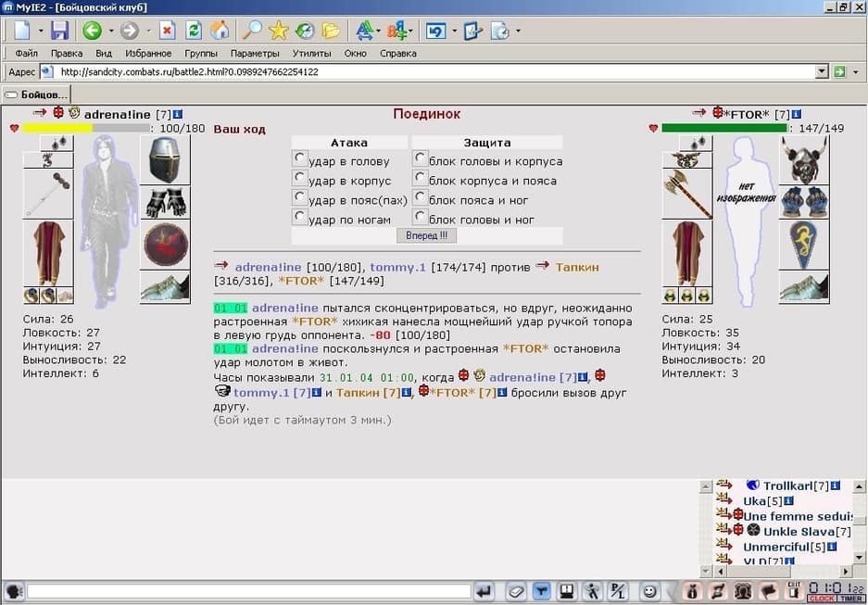
Task: Open the Избранное menu
Action: pos(148,54)
